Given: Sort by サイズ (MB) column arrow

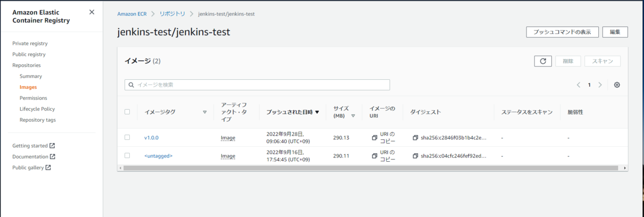Looking at the screenshot, I should [353, 116].
